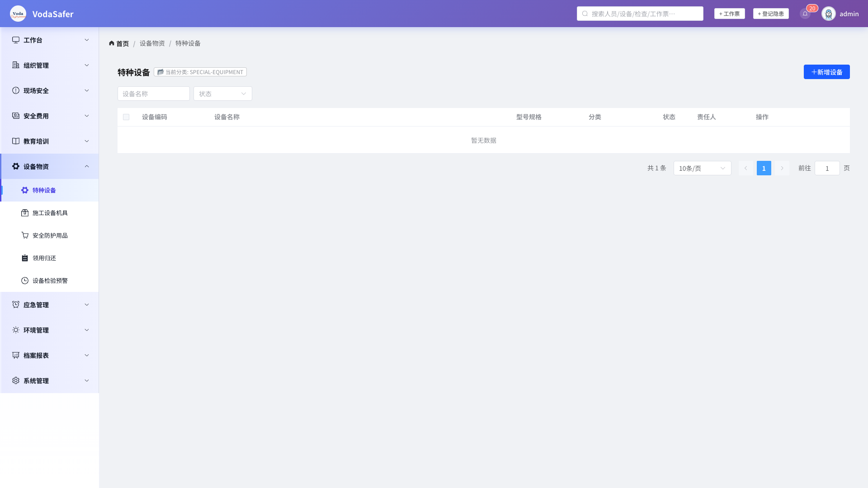Click 设备编码 column header
Screen dimensions: 868x488
coord(155,117)
